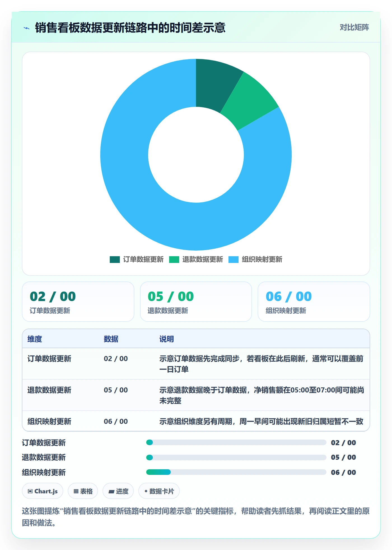Click the Chart.js tag chip
This screenshot has height=550, width=392.
pos(43,491)
